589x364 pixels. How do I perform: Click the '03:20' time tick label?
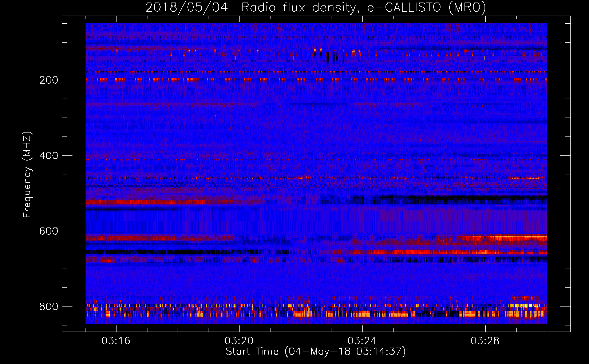tap(239, 341)
